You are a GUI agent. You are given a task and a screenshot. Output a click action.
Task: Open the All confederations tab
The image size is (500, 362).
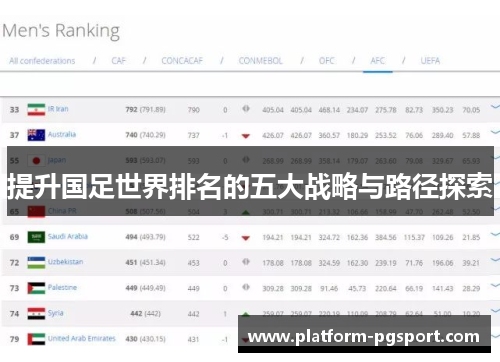coord(42,61)
